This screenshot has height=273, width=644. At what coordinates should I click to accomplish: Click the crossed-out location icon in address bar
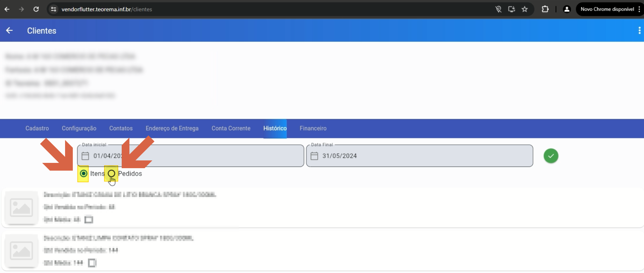tap(498, 9)
